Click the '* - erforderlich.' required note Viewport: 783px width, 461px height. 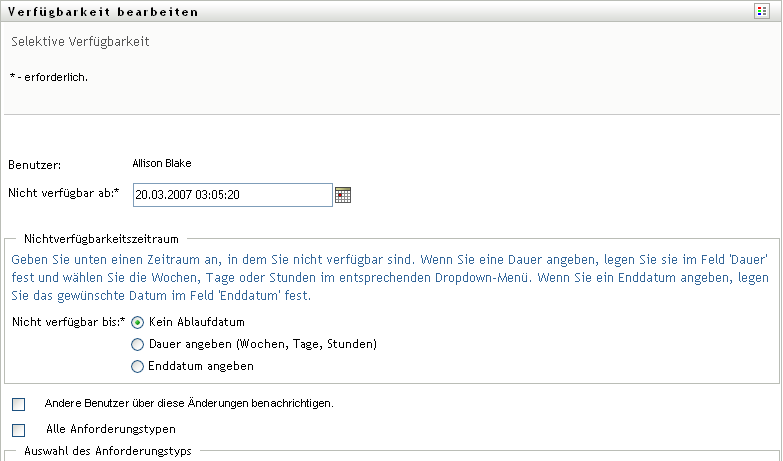click(x=48, y=77)
